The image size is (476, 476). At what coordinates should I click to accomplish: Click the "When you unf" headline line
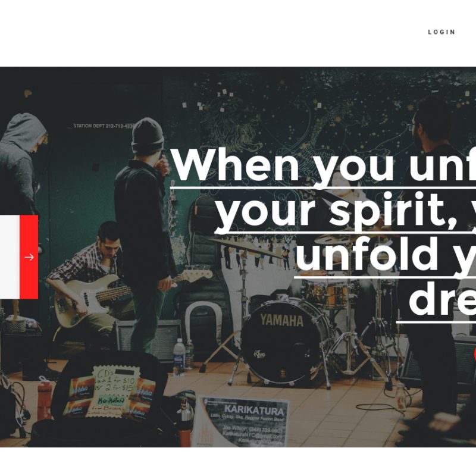[323, 165]
